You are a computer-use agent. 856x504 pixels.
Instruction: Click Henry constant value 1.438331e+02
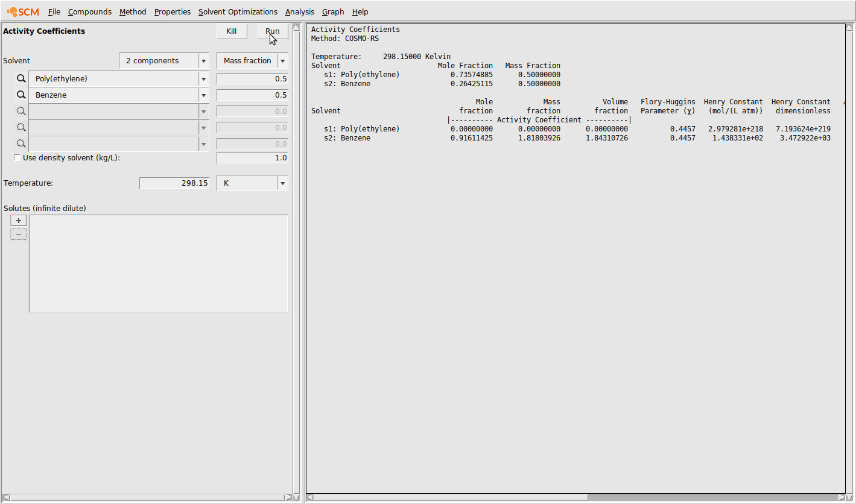coord(738,138)
